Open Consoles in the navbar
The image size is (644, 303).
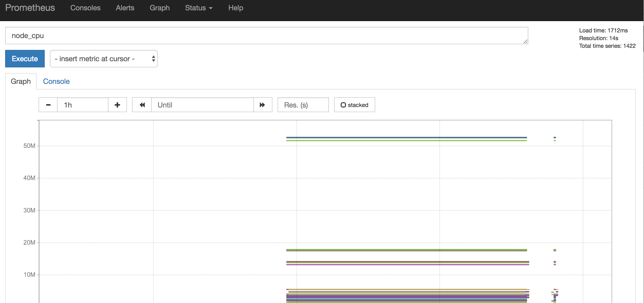pyautogui.click(x=85, y=8)
